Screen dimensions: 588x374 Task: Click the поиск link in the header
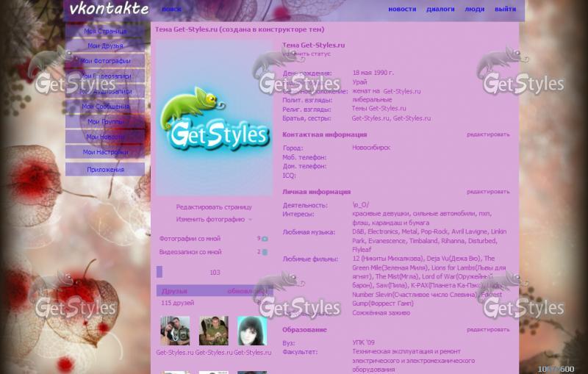[171, 10]
